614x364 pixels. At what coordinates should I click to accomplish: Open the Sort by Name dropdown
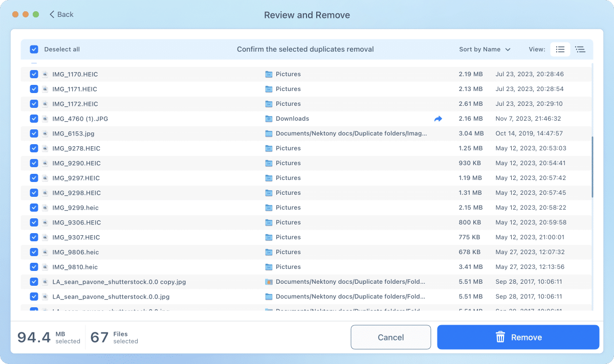click(x=485, y=50)
